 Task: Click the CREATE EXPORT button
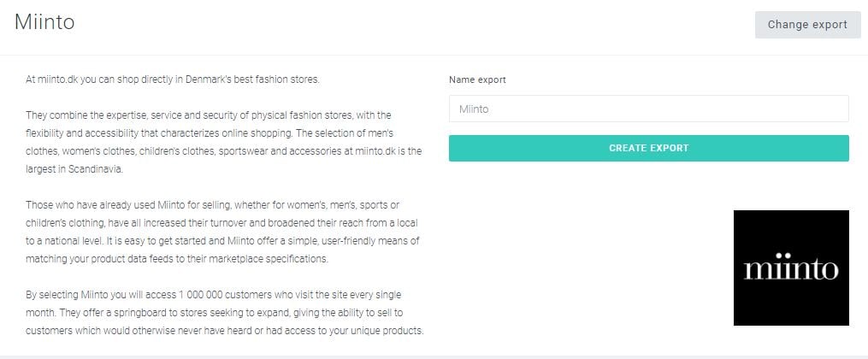coord(649,148)
